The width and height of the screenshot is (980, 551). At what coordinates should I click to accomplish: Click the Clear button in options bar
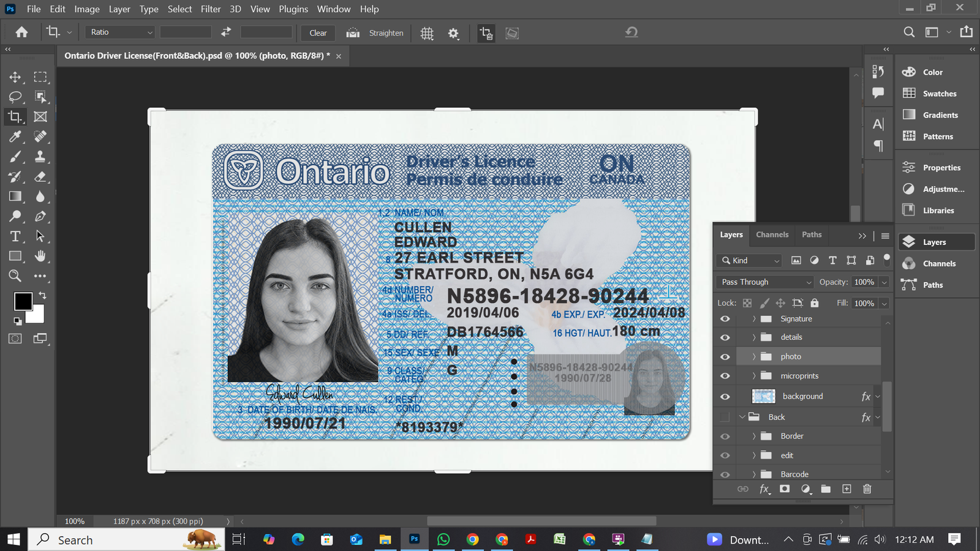click(x=318, y=33)
